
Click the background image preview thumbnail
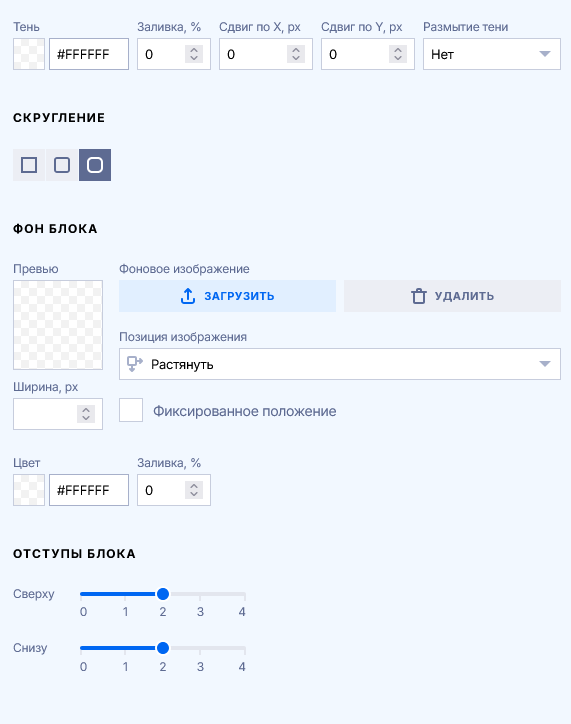(58, 325)
